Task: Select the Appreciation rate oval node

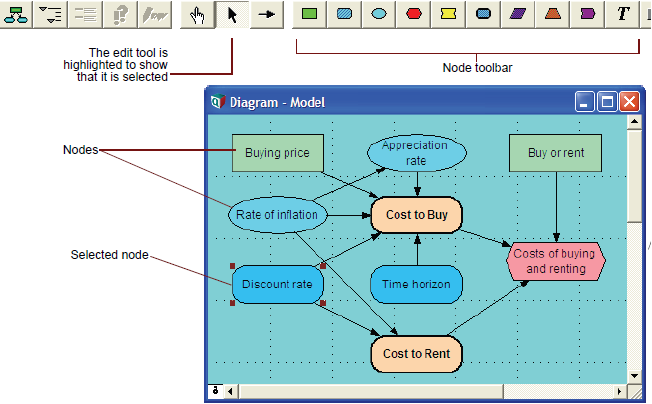Action: point(417,153)
